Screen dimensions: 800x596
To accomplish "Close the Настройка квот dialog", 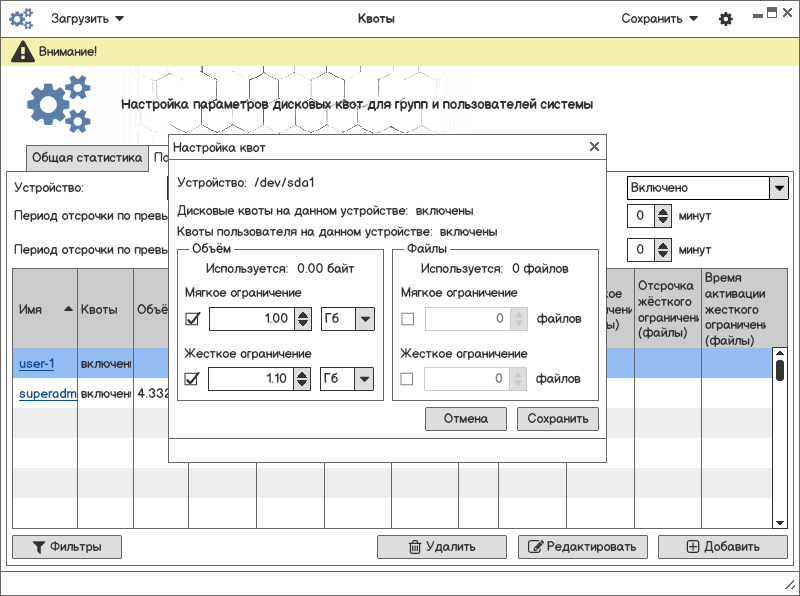I will [594, 147].
